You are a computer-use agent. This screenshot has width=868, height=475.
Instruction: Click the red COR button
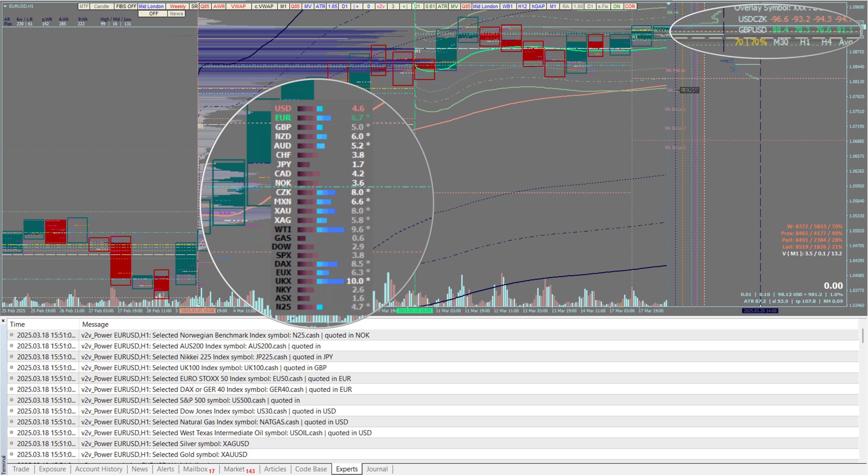(630, 6)
